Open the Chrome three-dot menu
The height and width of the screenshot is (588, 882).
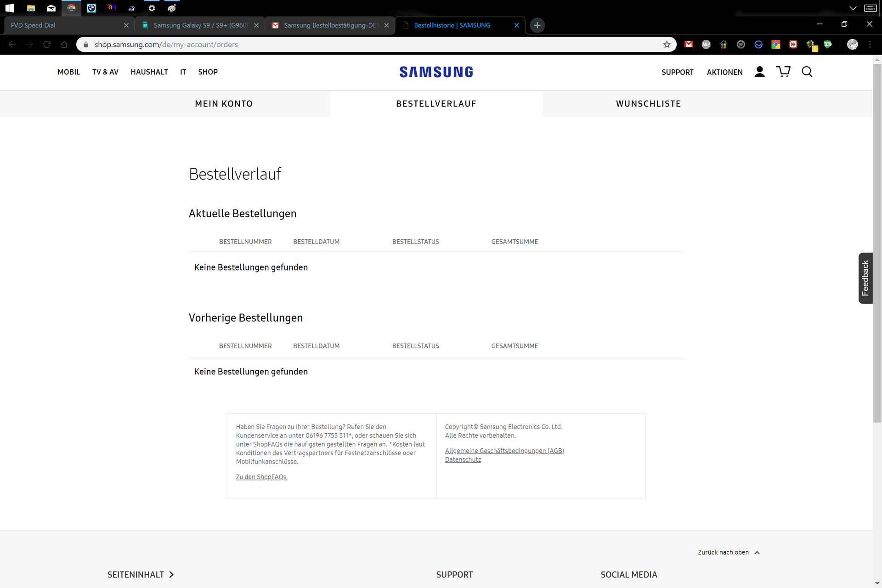coord(870,45)
